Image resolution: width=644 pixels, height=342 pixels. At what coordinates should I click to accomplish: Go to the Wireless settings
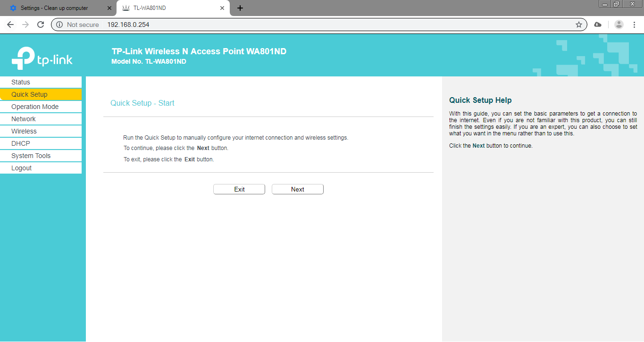[x=41, y=131]
